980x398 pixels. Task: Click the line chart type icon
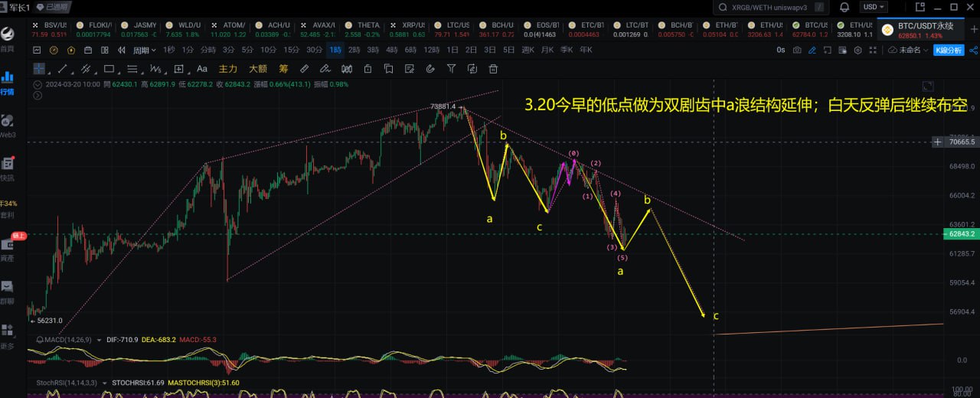pyautogui.click(x=37, y=50)
